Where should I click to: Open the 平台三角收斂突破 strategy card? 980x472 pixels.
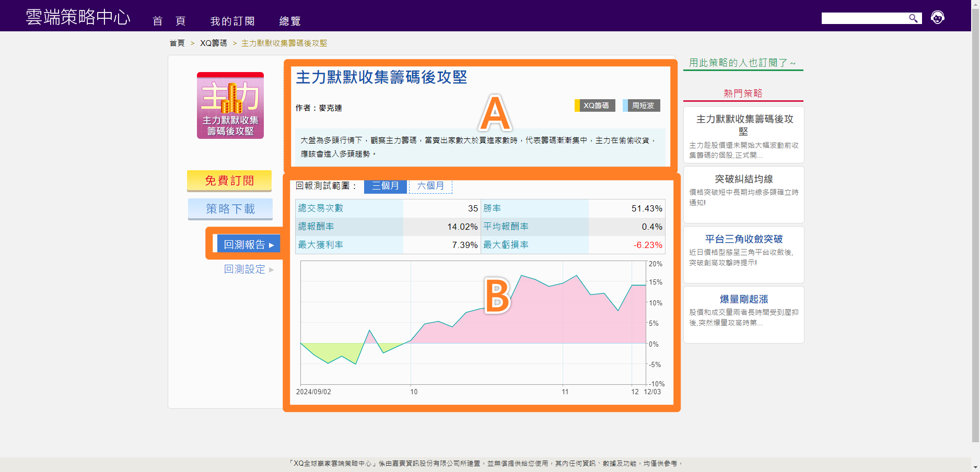[x=743, y=254]
